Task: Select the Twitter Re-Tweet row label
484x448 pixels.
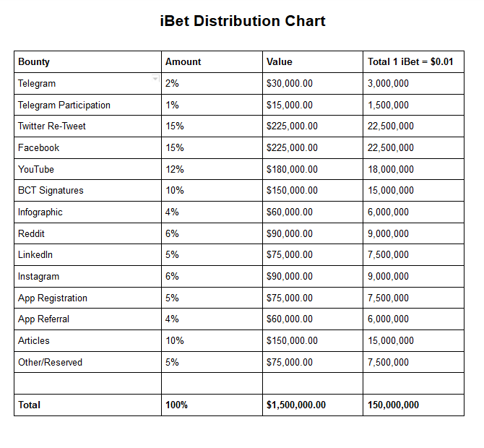Action: (x=87, y=126)
